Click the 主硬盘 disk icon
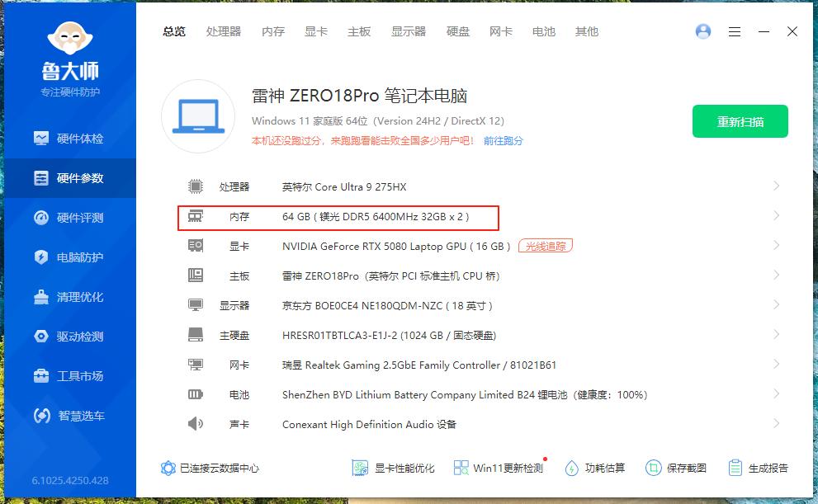Viewport: 818px width, 504px height. pyautogui.click(x=196, y=335)
